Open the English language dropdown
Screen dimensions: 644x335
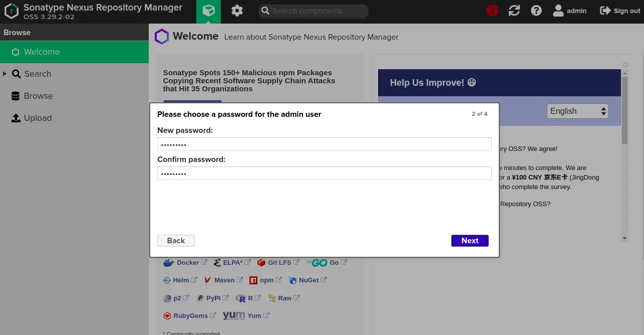pyautogui.click(x=577, y=111)
